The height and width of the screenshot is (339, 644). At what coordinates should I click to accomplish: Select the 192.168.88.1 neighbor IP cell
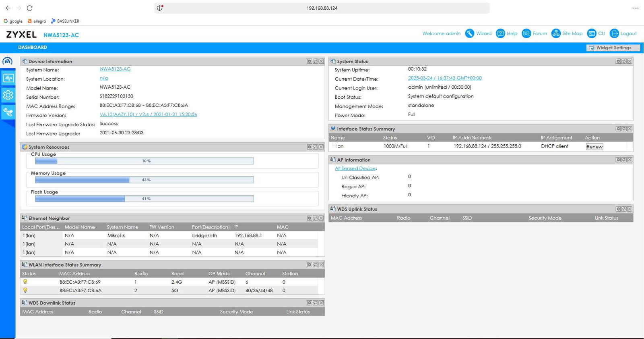(x=248, y=235)
